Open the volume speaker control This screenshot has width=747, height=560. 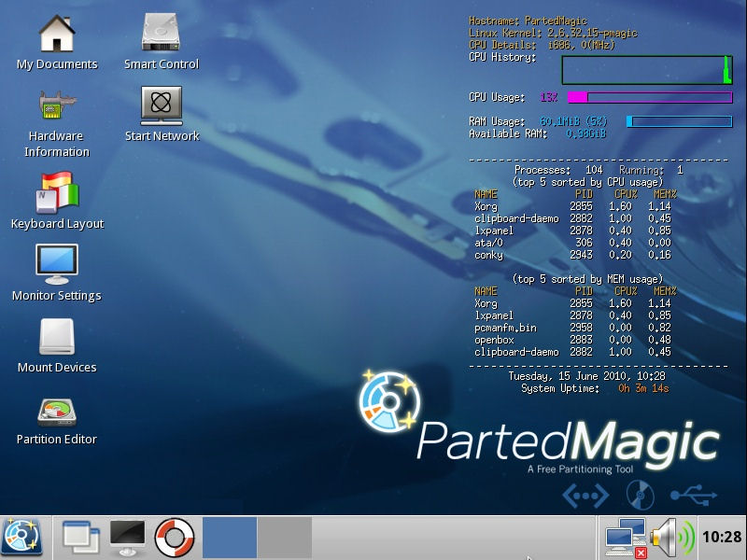tap(671, 538)
